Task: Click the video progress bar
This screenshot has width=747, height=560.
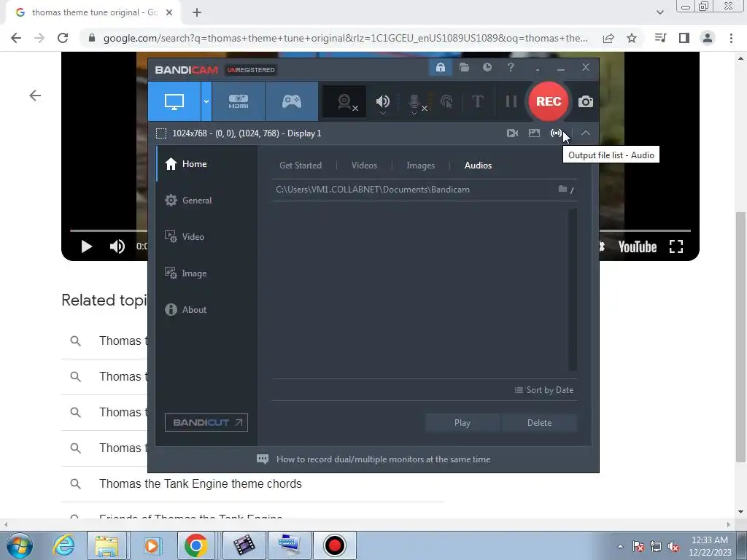Action: 109,230
